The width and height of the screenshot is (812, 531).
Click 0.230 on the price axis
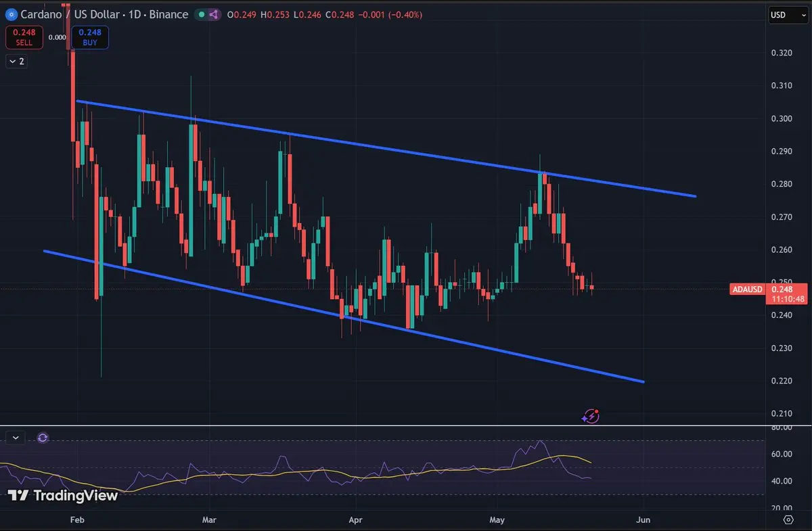[x=782, y=348]
